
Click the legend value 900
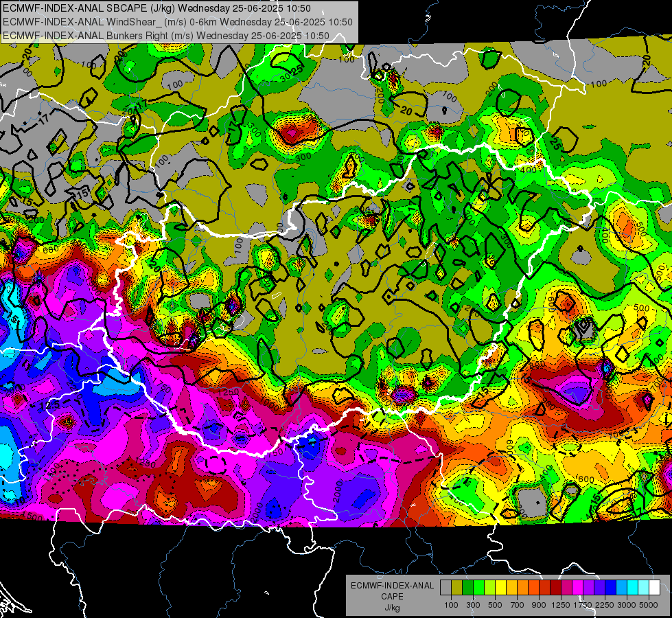pos(539,605)
